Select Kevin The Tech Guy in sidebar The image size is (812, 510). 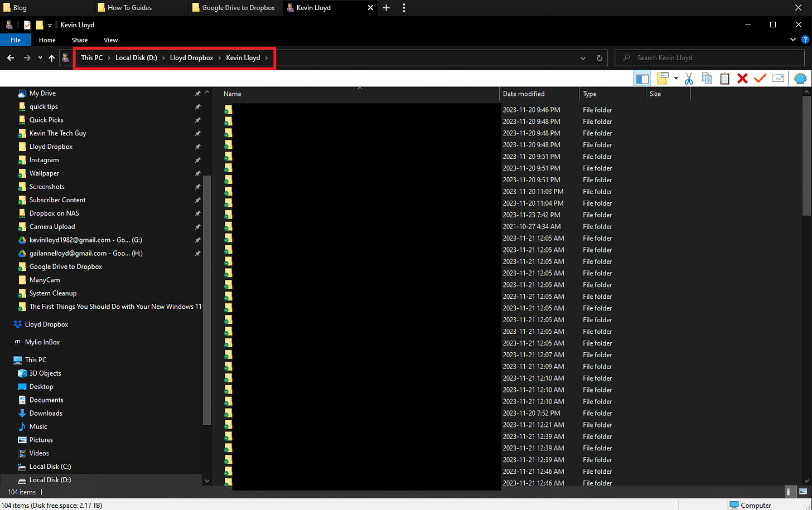(x=57, y=133)
